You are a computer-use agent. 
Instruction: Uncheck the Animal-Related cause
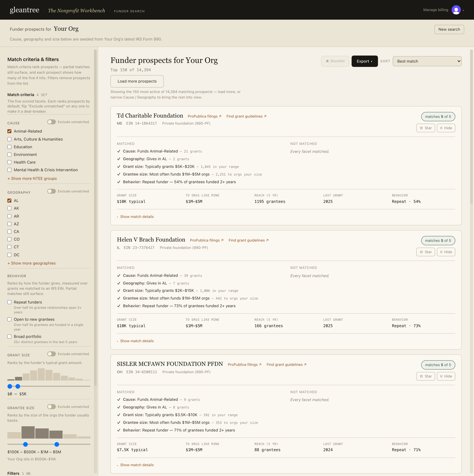9,131
